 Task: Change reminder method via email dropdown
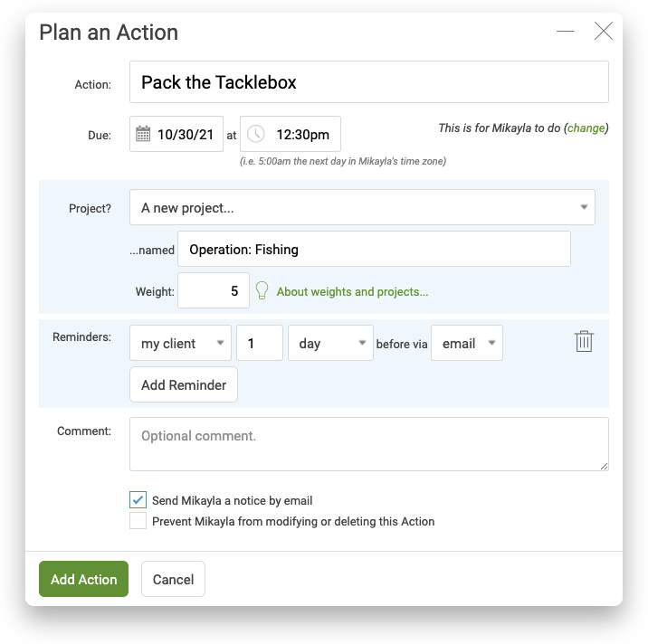[467, 343]
